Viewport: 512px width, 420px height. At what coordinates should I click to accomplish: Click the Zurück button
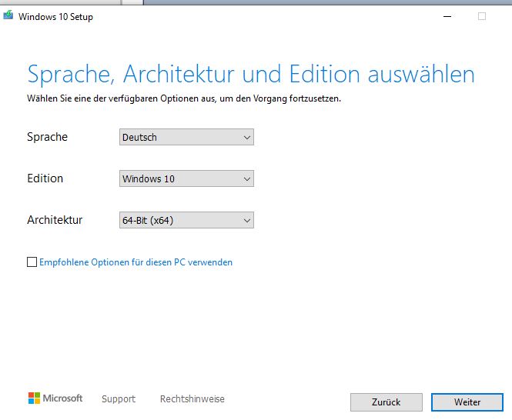click(x=387, y=402)
